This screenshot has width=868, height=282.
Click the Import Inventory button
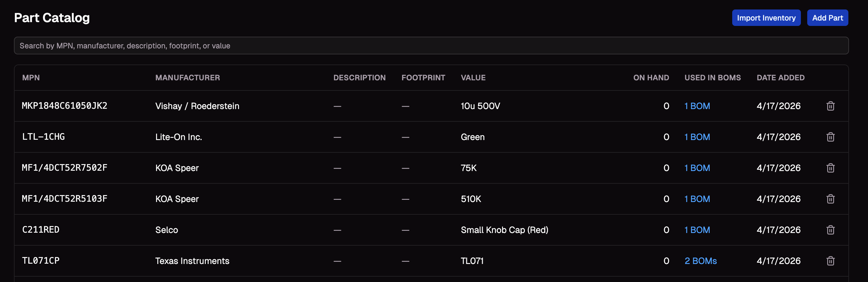[766, 17]
